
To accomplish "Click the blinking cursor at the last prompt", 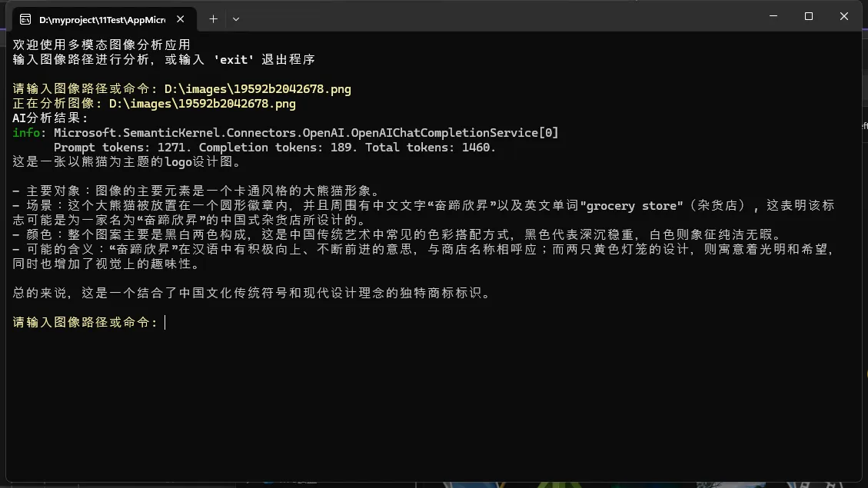I will pos(165,322).
